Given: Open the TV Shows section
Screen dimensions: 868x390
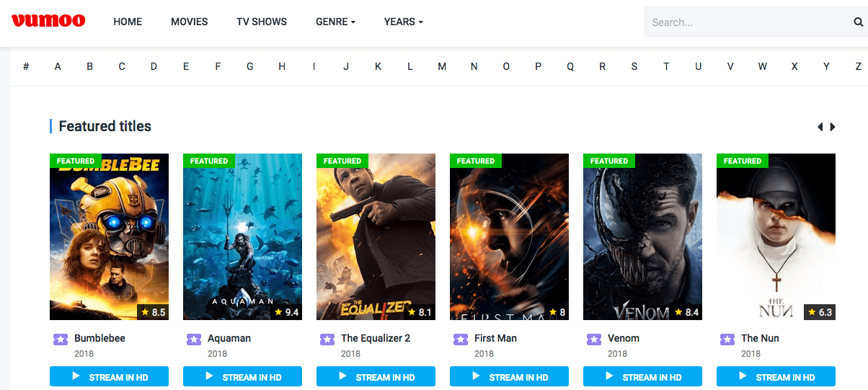Looking at the screenshot, I should (262, 22).
